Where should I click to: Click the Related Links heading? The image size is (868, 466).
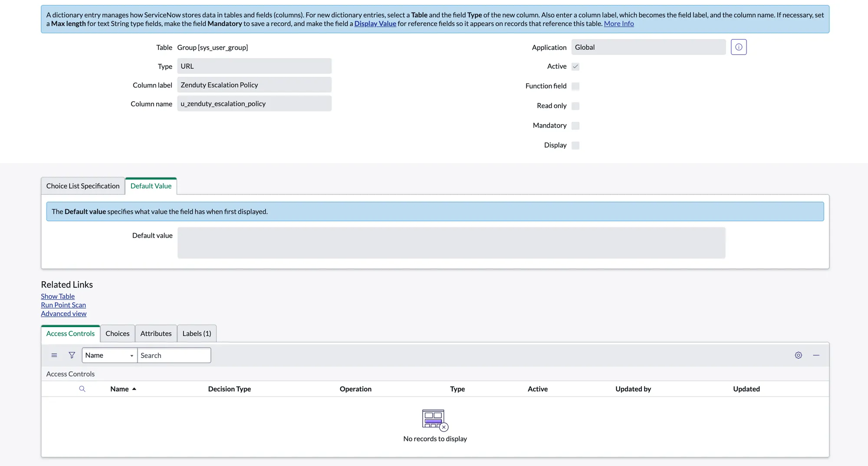pos(67,285)
